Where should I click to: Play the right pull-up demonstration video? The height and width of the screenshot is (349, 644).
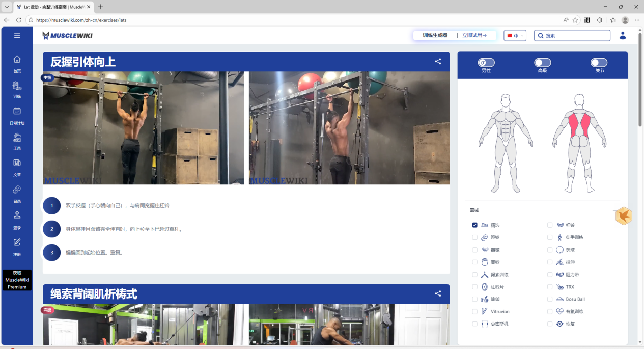click(349, 128)
